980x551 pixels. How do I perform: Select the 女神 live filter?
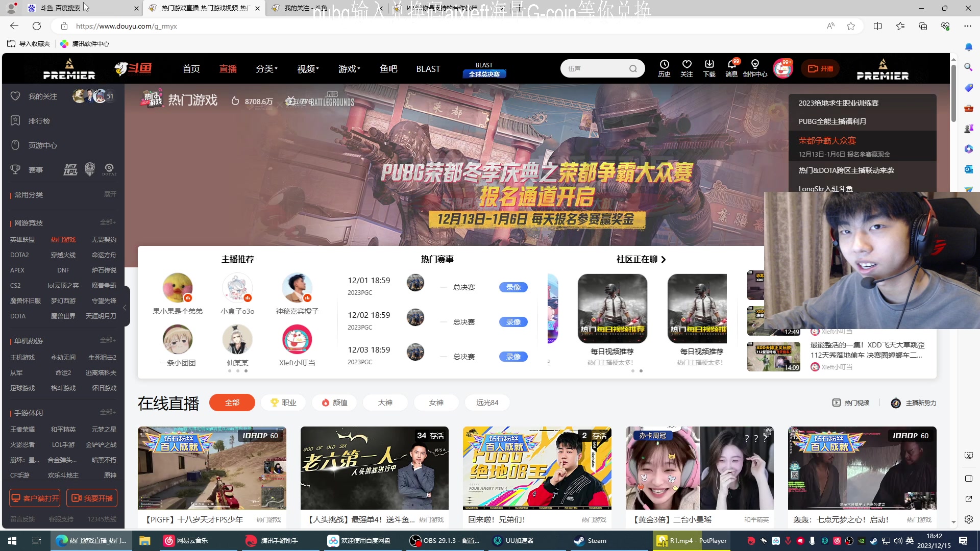[436, 403]
